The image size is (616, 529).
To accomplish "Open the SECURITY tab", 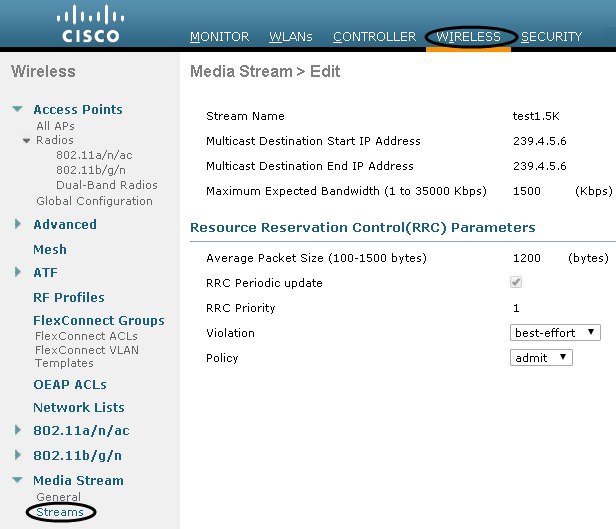I will click(x=551, y=37).
